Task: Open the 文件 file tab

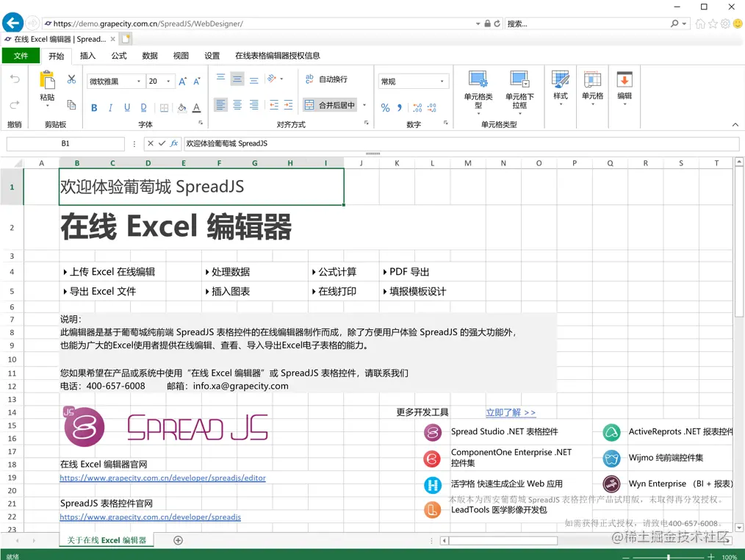Action: (x=21, y=56)
